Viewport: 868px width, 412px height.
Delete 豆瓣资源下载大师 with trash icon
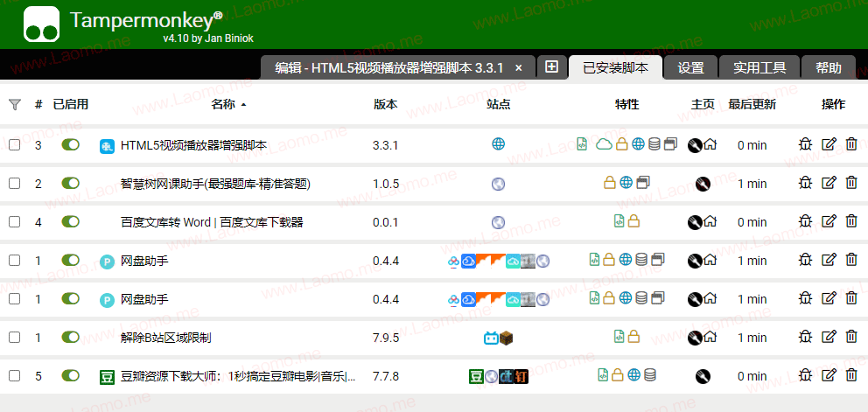(x=851, y=375)
